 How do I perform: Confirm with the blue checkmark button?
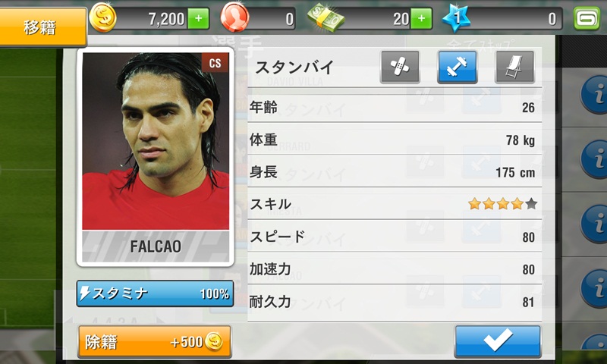click(x=498, y=340)
